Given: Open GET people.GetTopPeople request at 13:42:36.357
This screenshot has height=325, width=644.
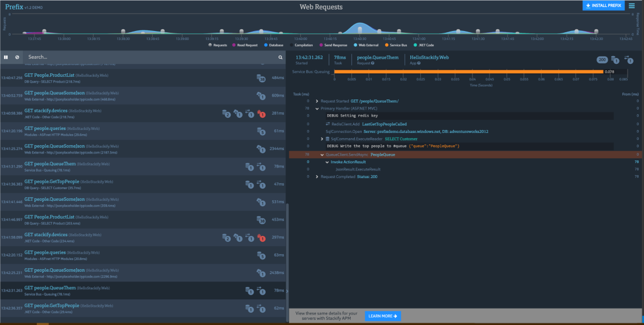Looking at the screenshot, I should 143,308.
